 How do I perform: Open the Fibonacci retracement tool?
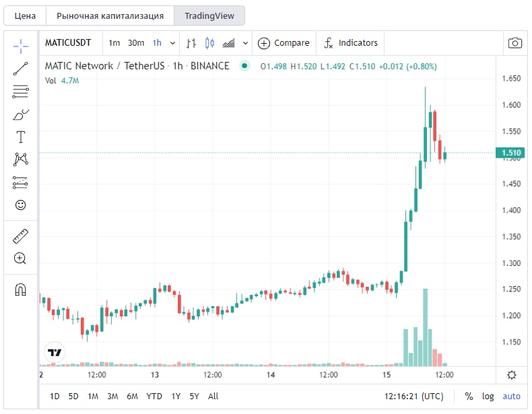21,92
